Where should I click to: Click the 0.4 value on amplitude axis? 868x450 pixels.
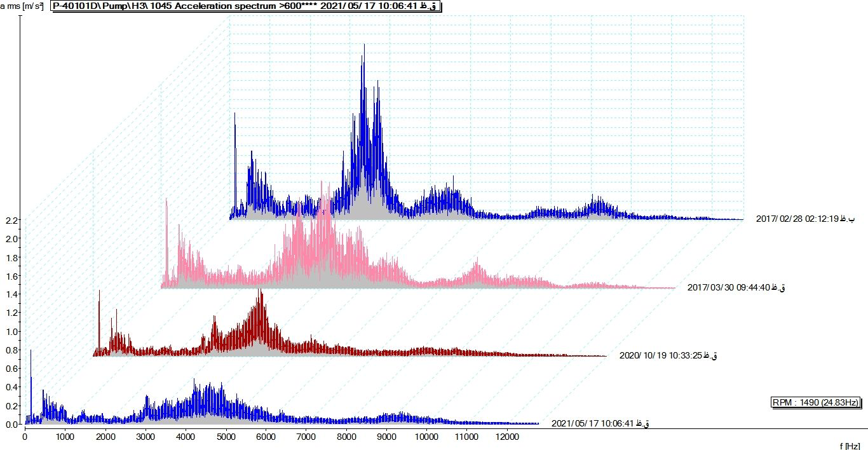[x=10, y=387]
